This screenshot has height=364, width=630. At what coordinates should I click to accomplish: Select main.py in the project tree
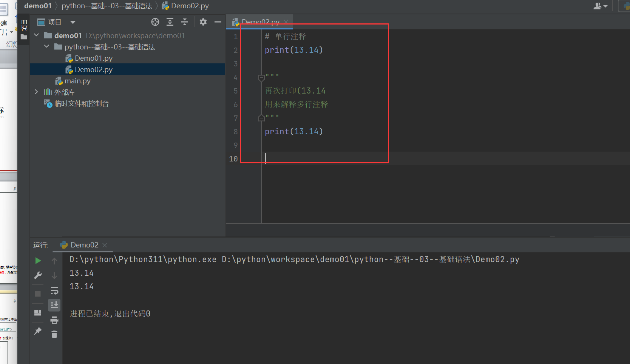77,81
